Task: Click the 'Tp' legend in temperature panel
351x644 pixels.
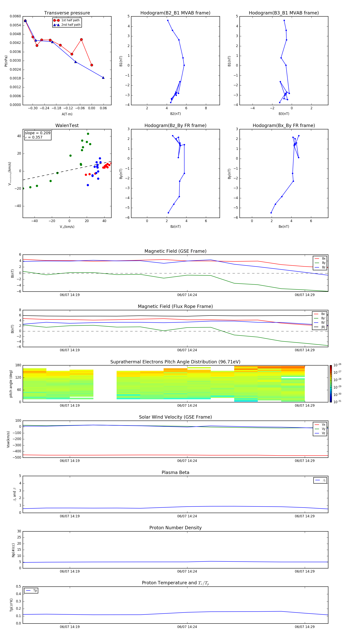Action: 31,591
